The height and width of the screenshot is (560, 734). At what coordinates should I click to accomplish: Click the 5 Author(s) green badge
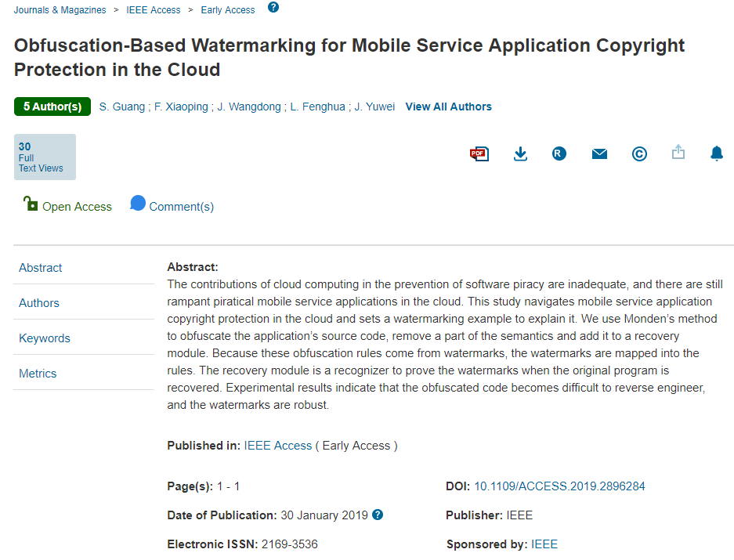[52, 107]
